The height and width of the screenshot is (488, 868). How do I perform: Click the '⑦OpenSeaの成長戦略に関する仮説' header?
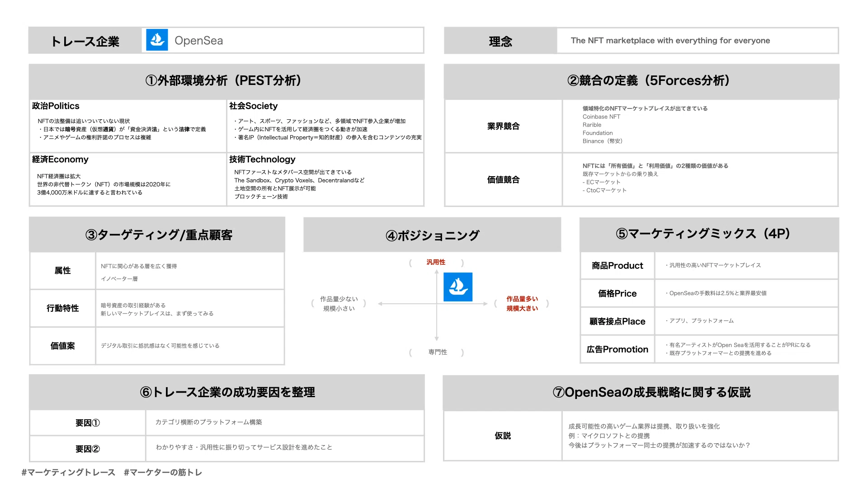pyautogui.click(x=641, y=392)
